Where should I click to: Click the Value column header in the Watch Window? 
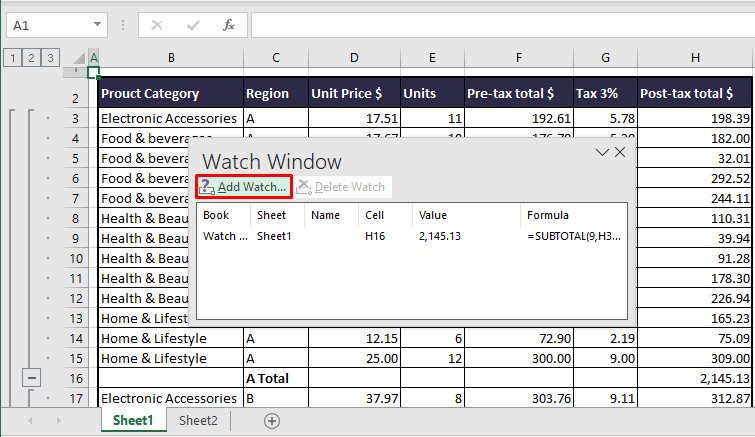click(466, 215)
